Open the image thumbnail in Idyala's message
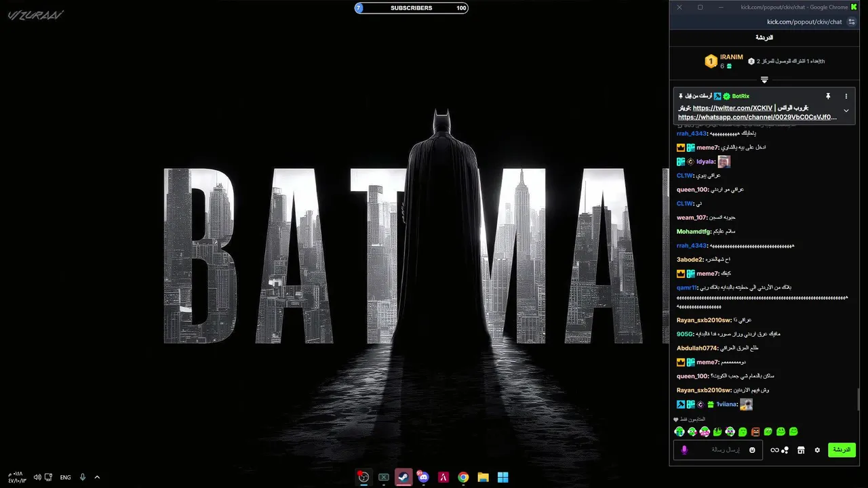868x488 pixels. coord(724,161)
